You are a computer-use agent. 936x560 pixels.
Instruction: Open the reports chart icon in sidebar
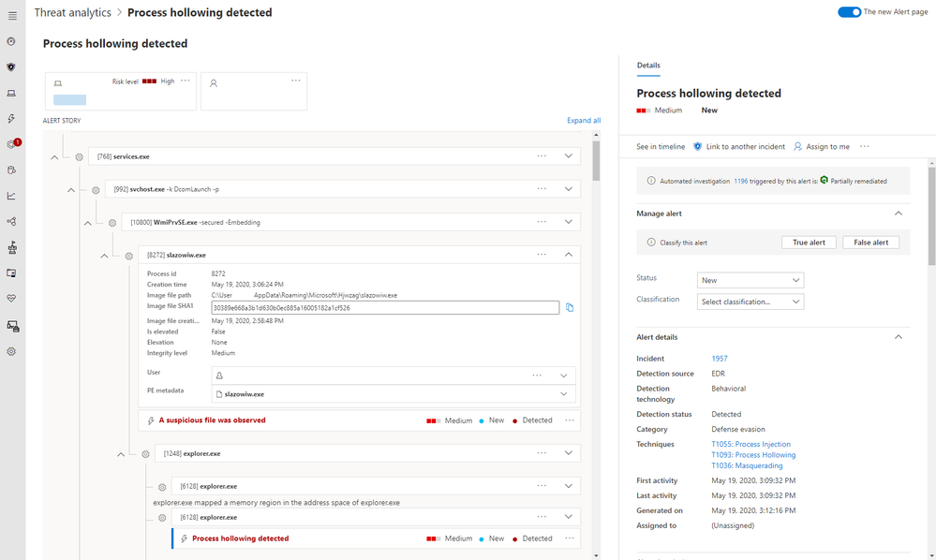[x=11, y=196]
